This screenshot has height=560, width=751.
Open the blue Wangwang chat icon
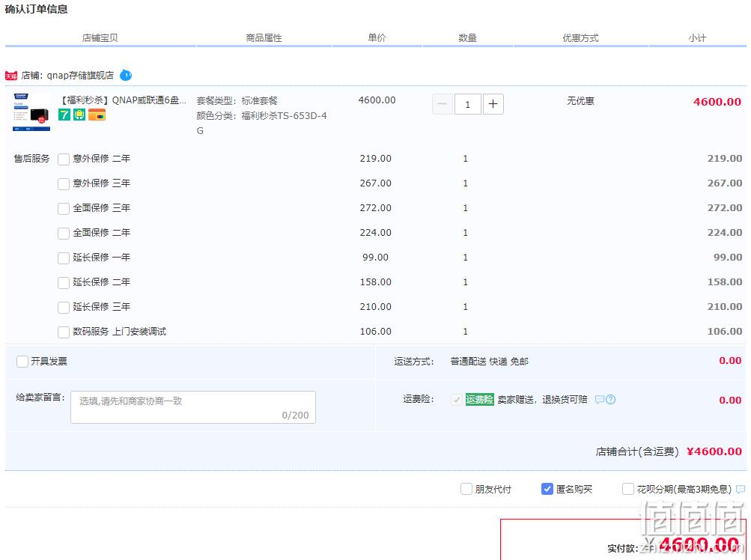126,75
